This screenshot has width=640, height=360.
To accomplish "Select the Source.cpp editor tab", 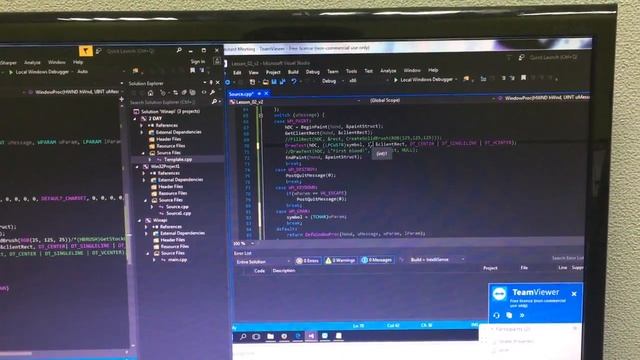I will [241, 94].
